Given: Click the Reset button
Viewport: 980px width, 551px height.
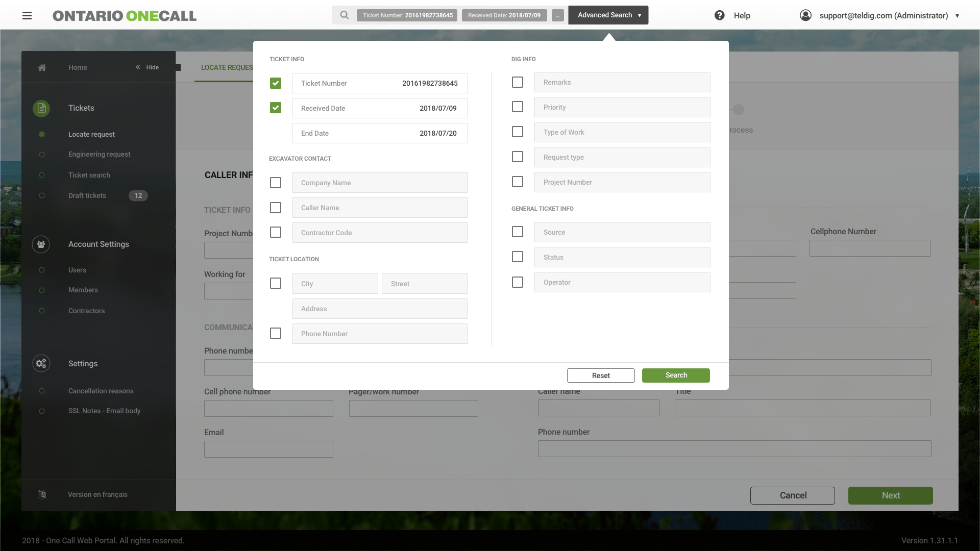Looking at the screenshot, I should click(601, 375).
